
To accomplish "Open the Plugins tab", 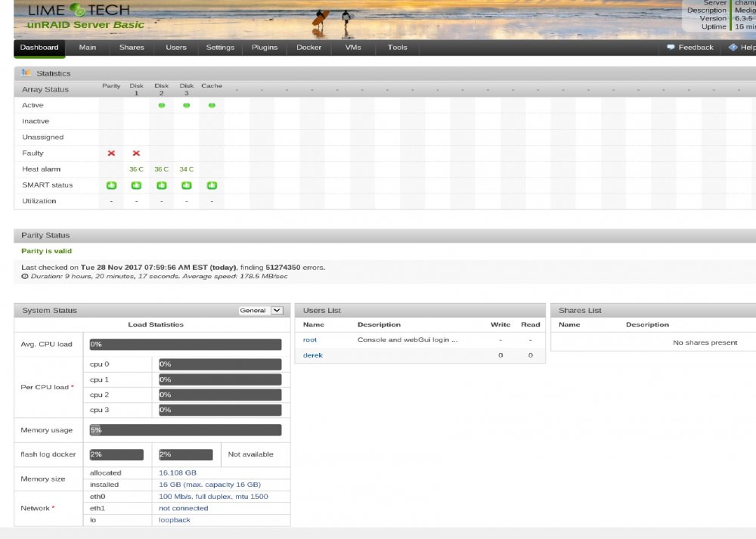I will pos(265,47).
